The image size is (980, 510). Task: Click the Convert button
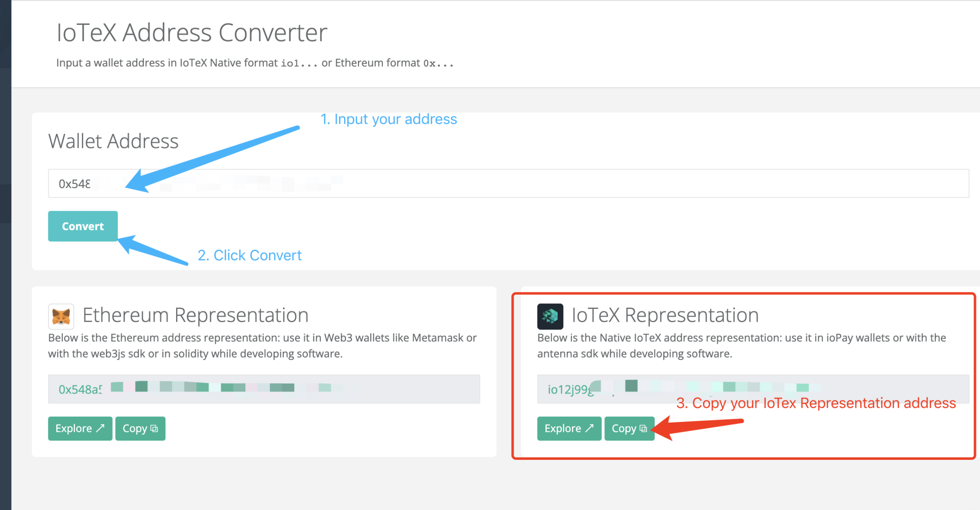pos(83,226)
